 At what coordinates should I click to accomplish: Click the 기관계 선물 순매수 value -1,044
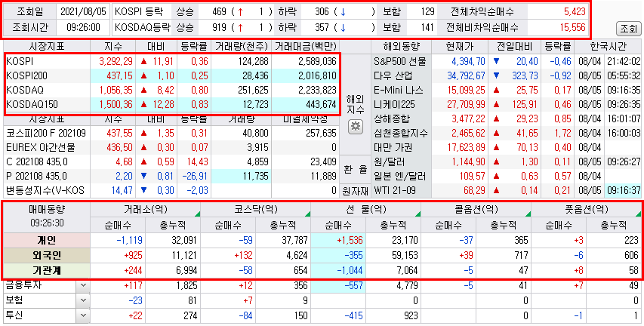(x=350, y=271)
